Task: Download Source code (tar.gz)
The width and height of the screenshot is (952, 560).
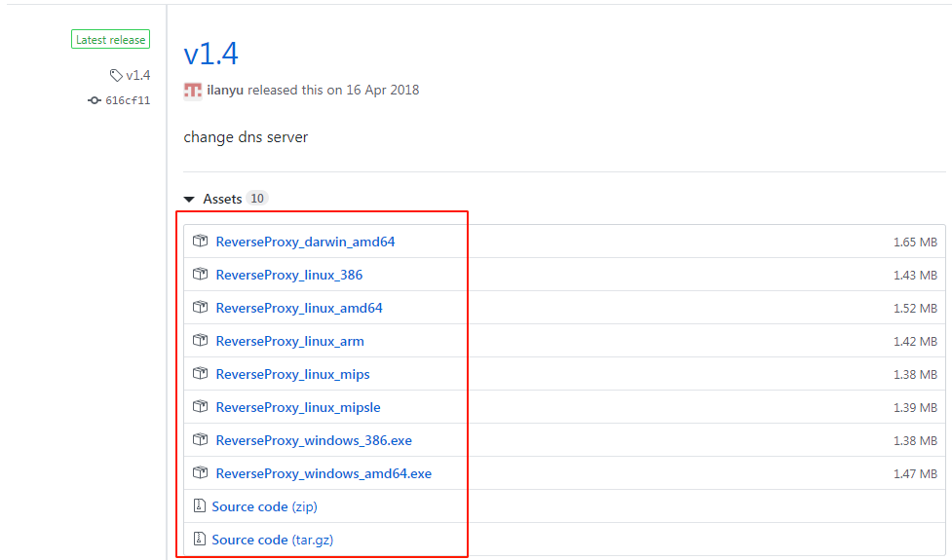Action: coord(273,540)
